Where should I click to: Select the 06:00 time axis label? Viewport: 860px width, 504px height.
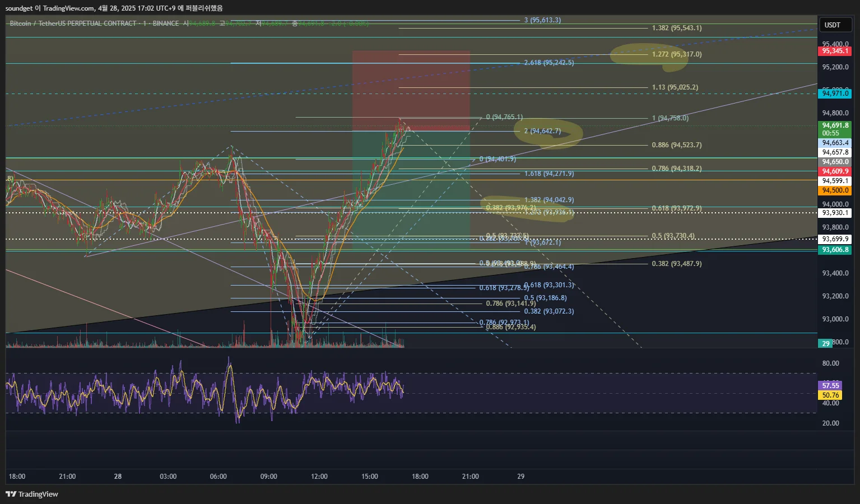(x=219, y=476)
